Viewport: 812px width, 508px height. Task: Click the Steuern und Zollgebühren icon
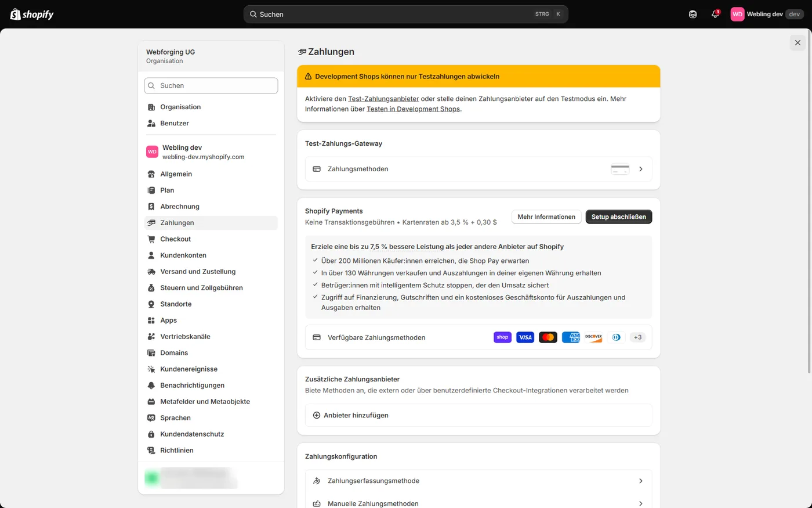coord(151,288)
